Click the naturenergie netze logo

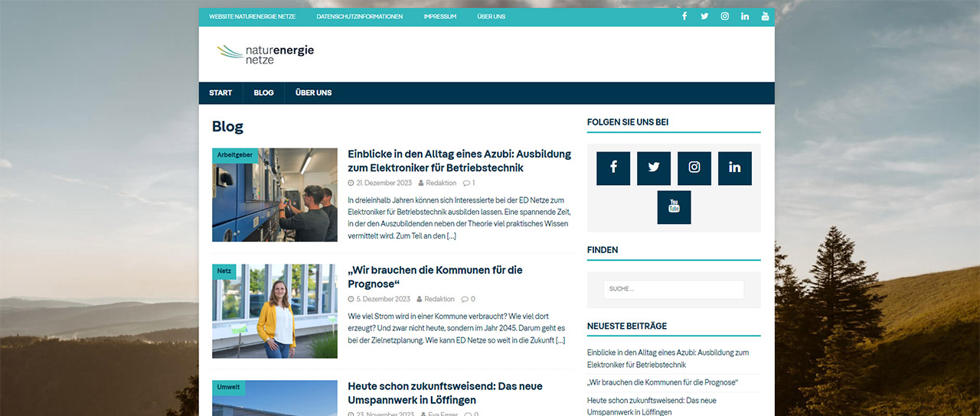[265, 54]
